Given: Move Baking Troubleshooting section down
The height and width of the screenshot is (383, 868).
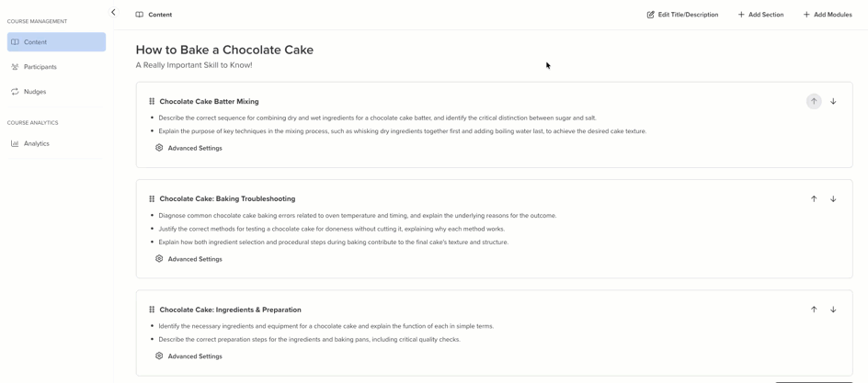Looking at the screenshot, I should point(833,199).
